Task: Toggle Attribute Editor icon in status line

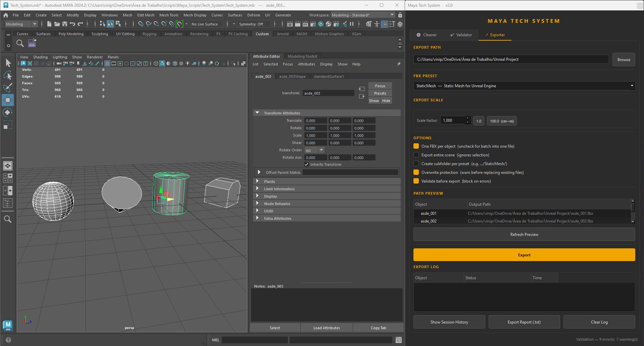Action: click(385, 24)
